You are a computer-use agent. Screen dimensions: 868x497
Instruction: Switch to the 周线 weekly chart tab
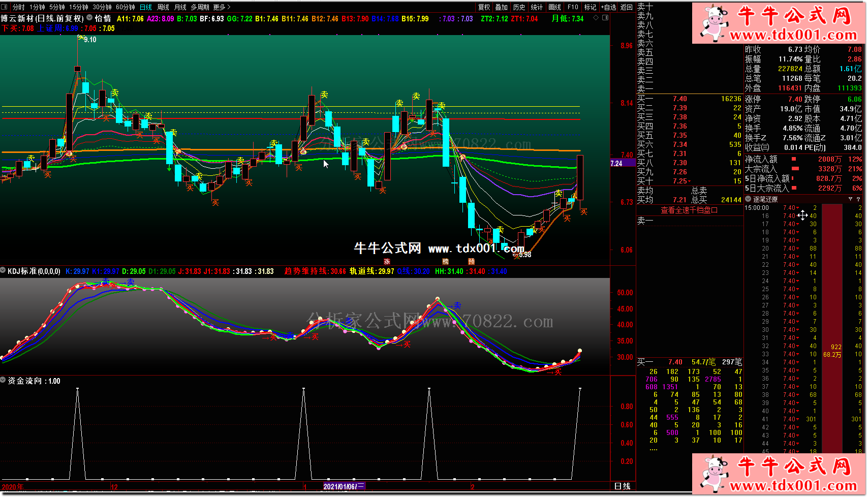(x=163, y=7)
